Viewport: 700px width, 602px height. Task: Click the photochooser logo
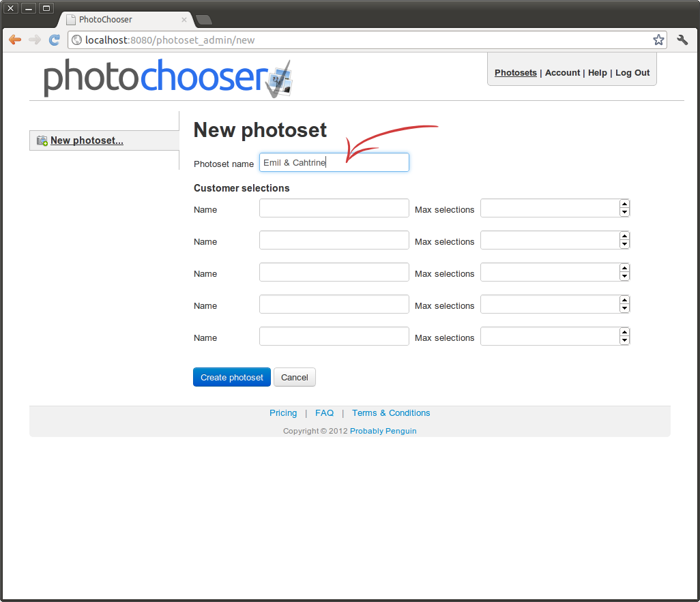coord(168,78)
